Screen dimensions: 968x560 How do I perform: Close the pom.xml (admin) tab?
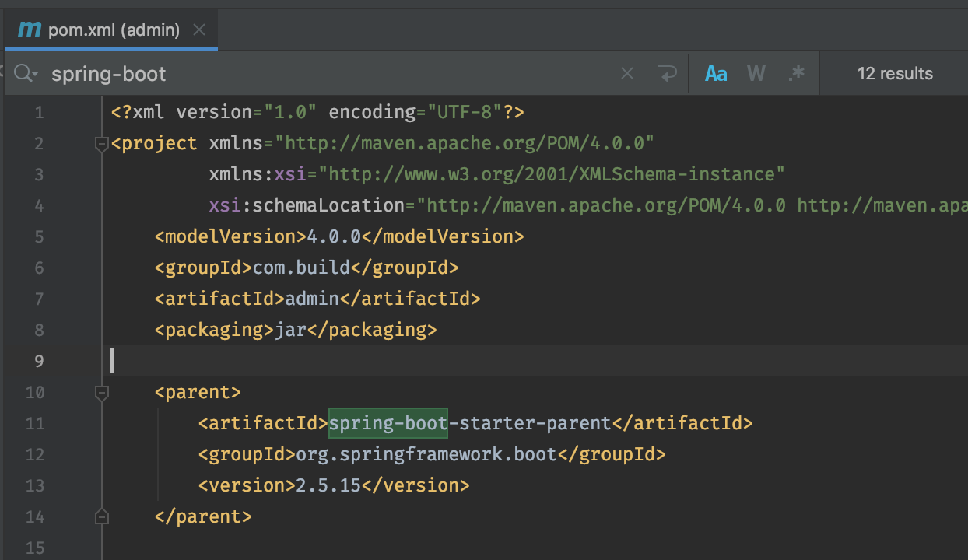click(199, 30)
